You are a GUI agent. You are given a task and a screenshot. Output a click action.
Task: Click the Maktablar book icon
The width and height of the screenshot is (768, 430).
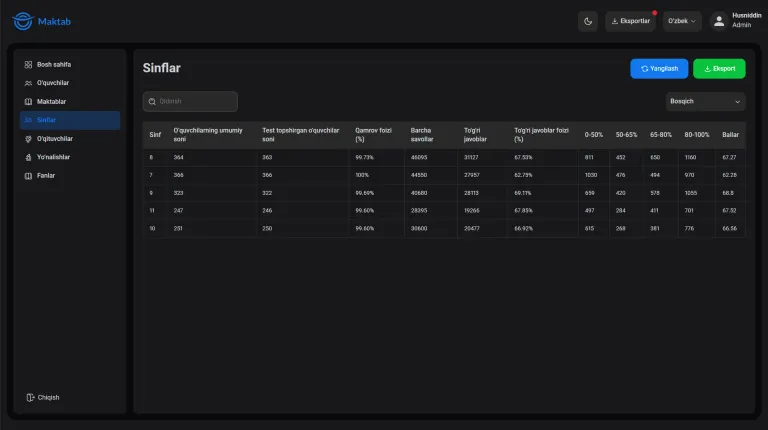28,101
